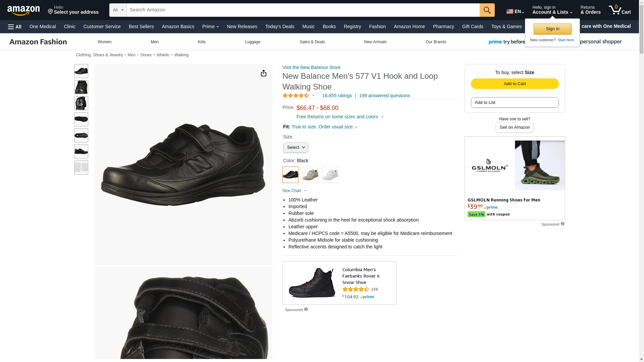Expand the search category All dropdown

(118, 10)
